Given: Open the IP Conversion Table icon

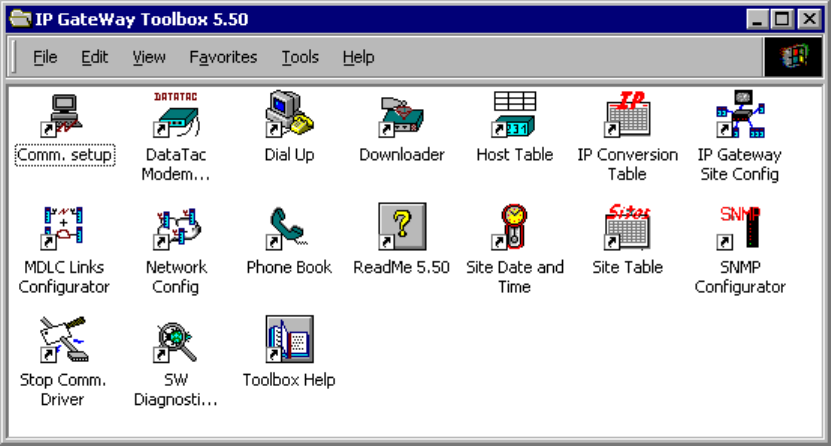Looking at the screenshot, I should coord(627,113).
